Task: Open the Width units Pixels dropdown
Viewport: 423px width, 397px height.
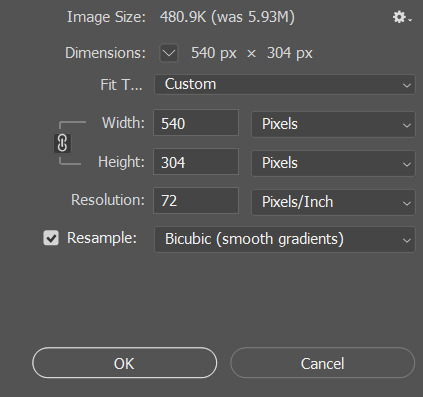Action: coord(333,124)
